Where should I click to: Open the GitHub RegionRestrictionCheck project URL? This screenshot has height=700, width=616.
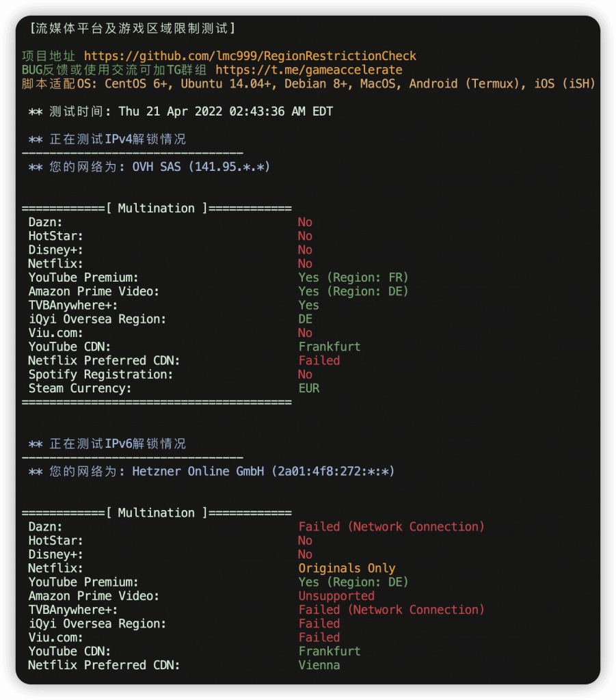(250, 56)
